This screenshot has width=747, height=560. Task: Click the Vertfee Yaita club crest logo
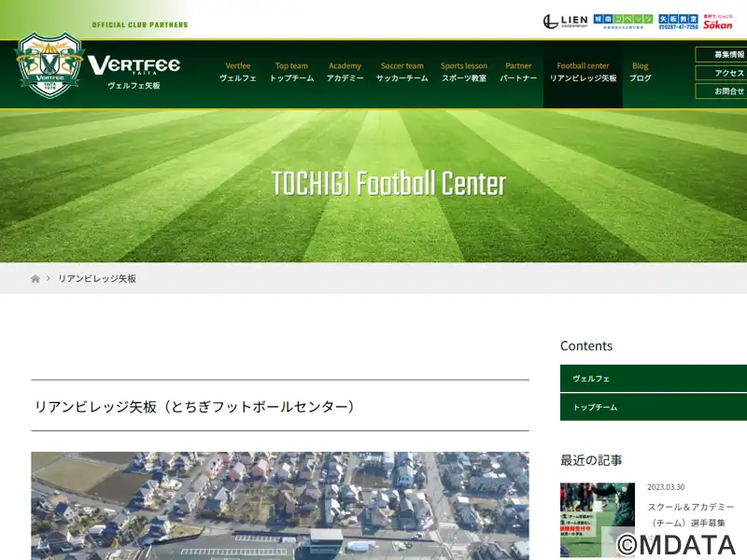[x=49, y=65]
